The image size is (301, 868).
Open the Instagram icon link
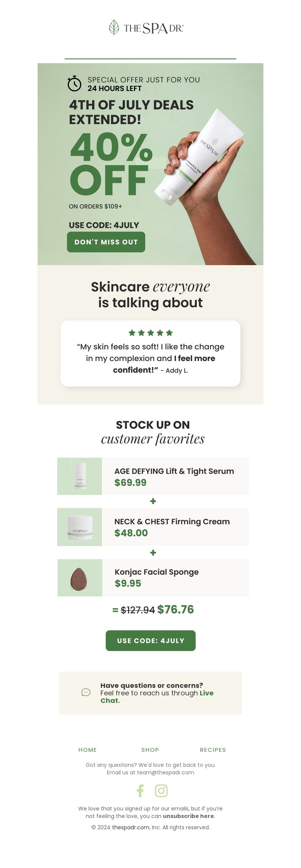pyautogui.click(x=161, y=791)
